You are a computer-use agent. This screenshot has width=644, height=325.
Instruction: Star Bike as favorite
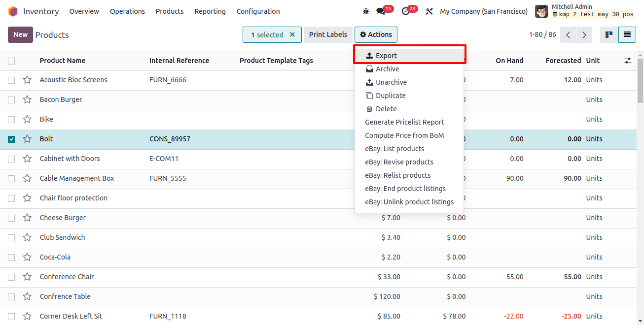(27, 119)
